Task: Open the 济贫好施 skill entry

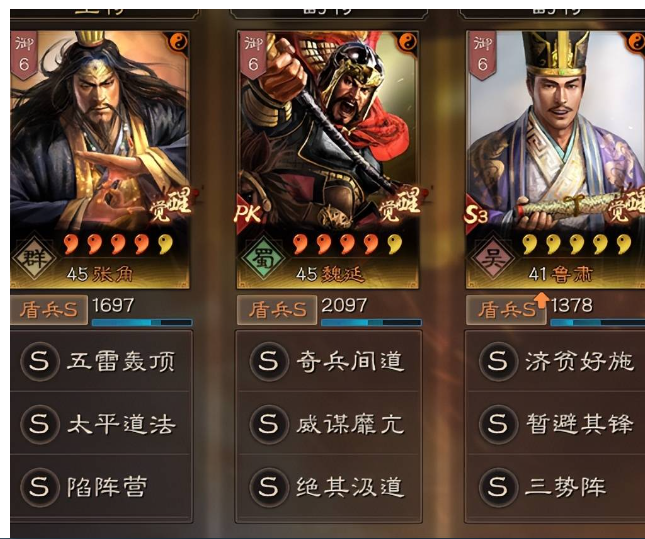Action: [557, 361]
